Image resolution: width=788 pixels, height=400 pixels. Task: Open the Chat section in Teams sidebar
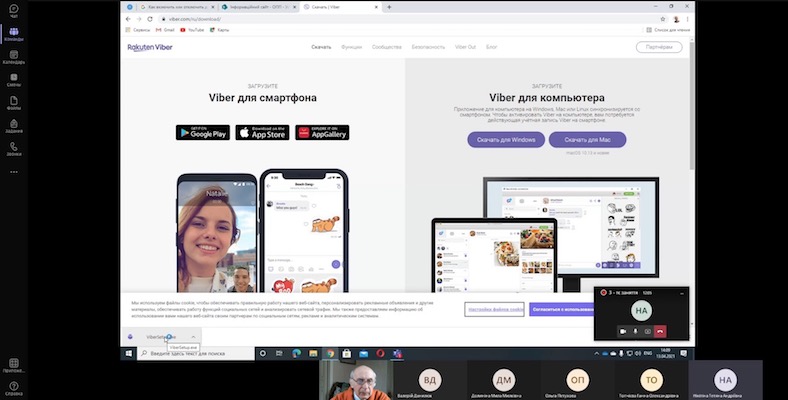tap(14, 11)
